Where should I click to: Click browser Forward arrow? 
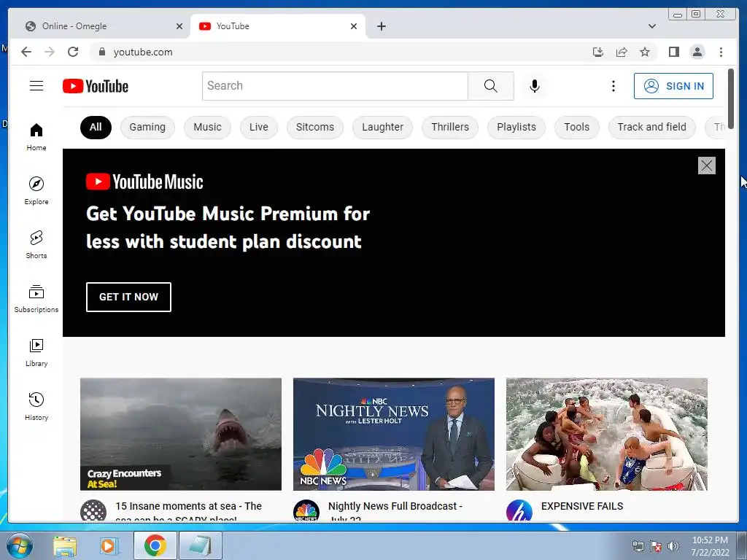pos(50,52)
